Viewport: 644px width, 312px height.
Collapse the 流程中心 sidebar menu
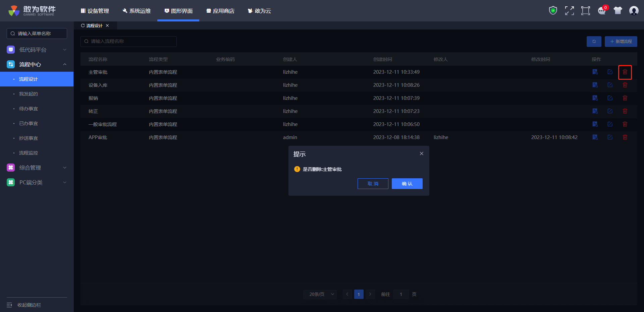point(37,64)
